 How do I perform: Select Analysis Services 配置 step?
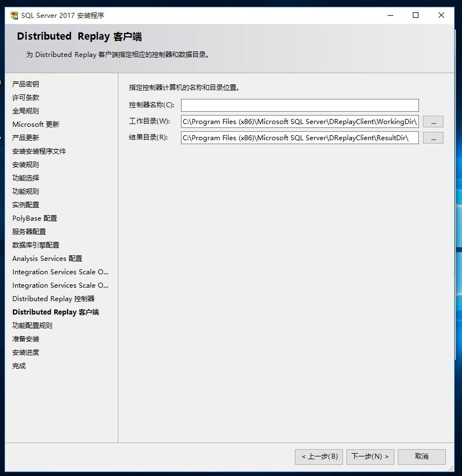point(47,258)
